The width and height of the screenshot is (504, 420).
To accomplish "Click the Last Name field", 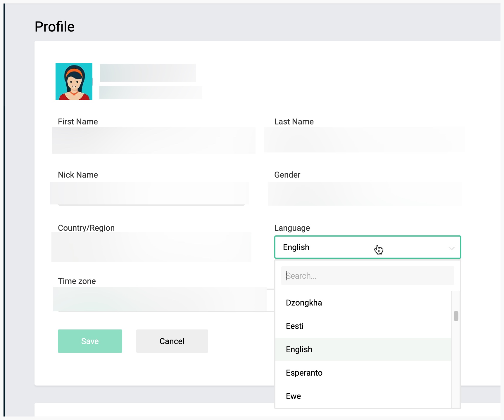I will click(365, 140).
